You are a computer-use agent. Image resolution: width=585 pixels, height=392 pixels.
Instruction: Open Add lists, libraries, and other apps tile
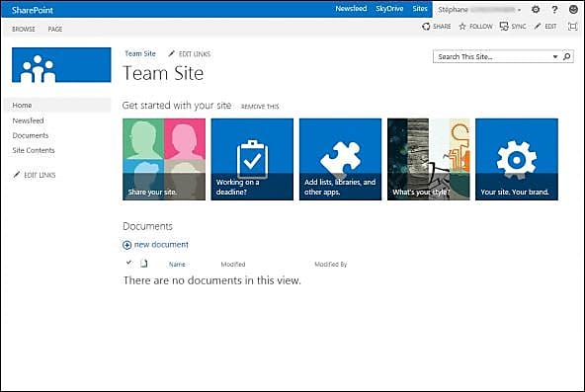coord(340,159)
